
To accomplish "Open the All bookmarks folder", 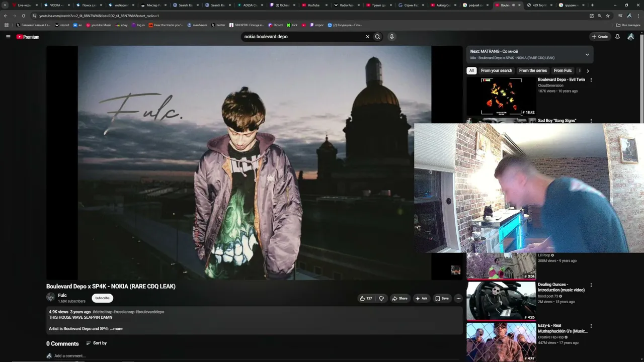I will [628, 25].
